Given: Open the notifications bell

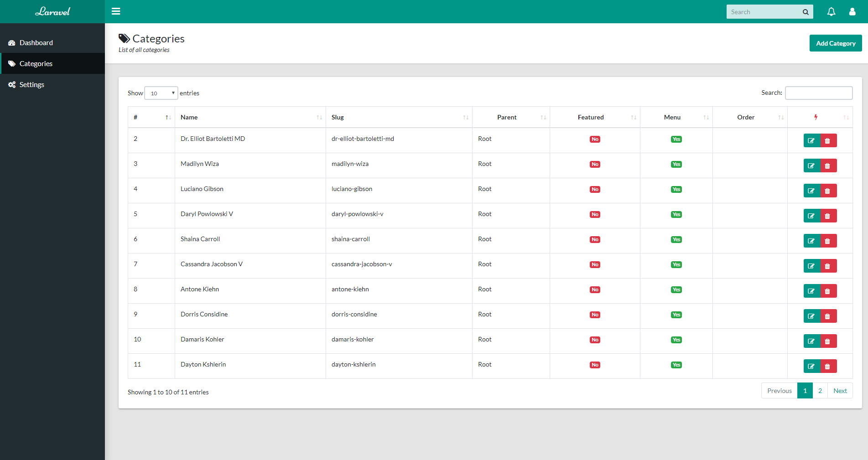Looking at the screenshot, I should [831, 11].
